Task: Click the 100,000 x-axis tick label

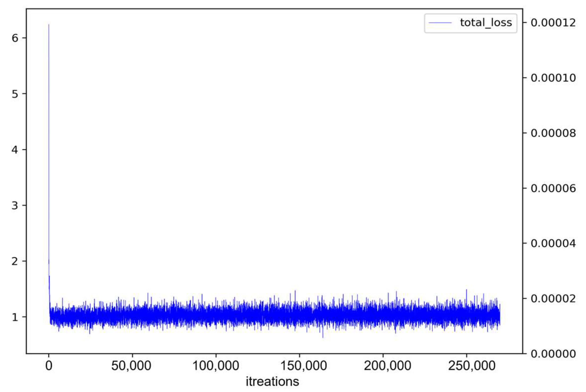Action: coord(216,366)
